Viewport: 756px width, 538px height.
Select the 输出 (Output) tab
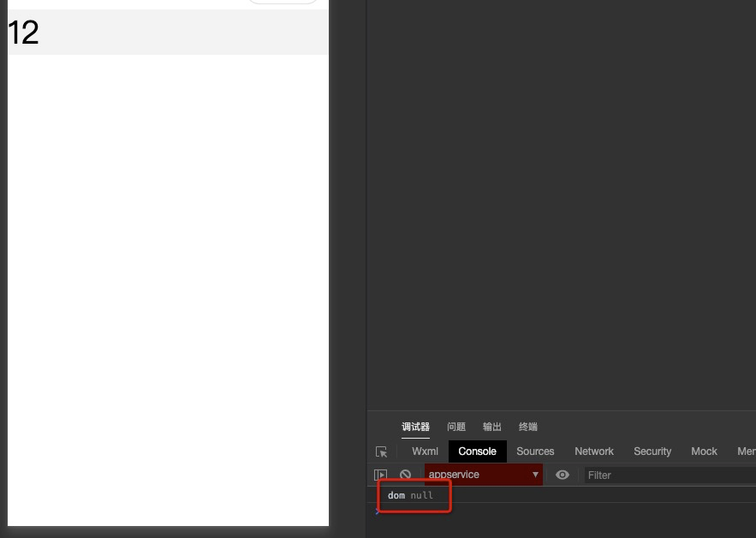coord(491,427)
